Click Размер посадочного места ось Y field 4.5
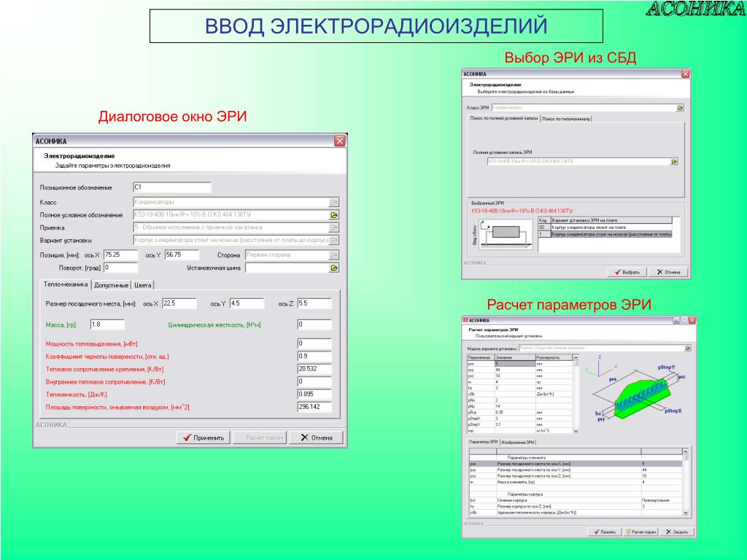Screen dimensions: 747x560 (247, 303)
